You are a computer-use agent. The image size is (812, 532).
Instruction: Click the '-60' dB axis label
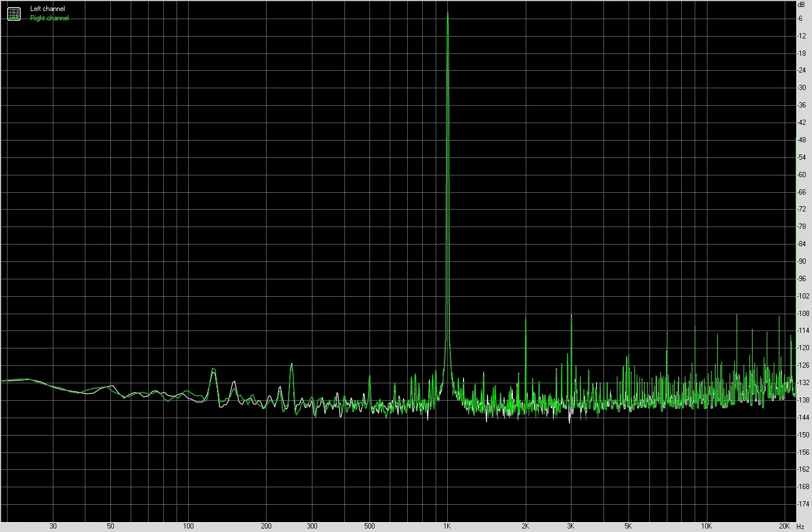(x=802, y=175)
